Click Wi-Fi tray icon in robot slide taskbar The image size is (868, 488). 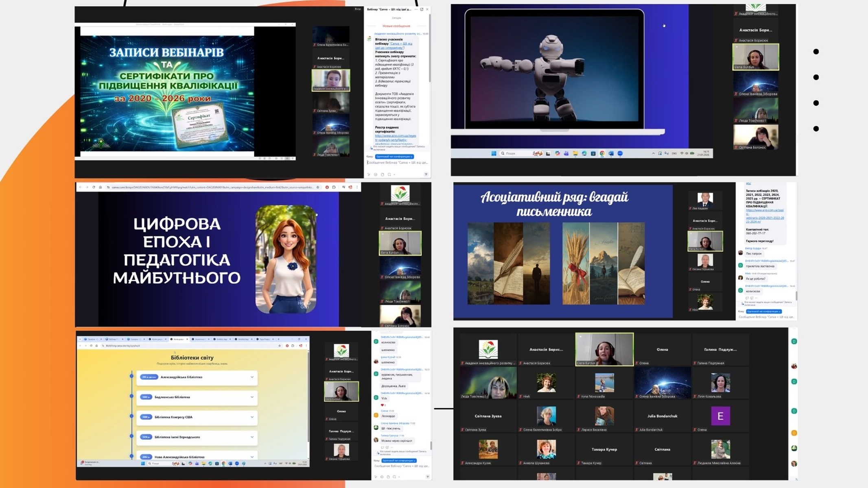tap(682, 153)
